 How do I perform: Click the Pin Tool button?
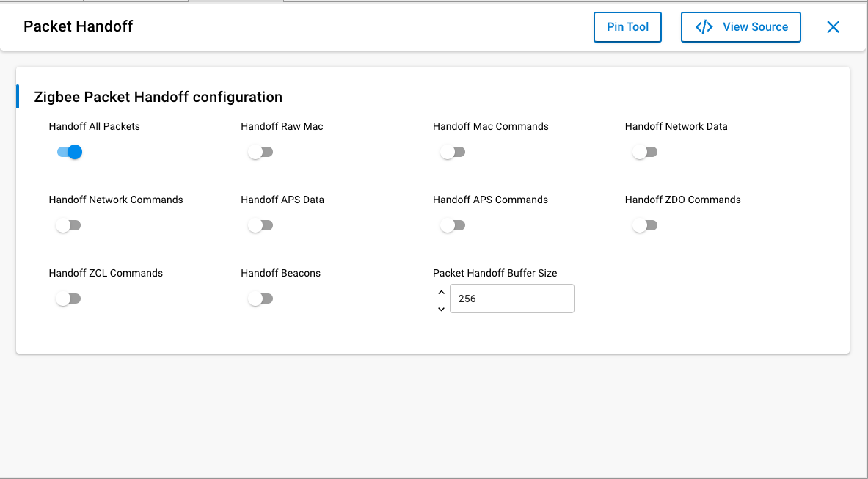click(x=627, y=26)
